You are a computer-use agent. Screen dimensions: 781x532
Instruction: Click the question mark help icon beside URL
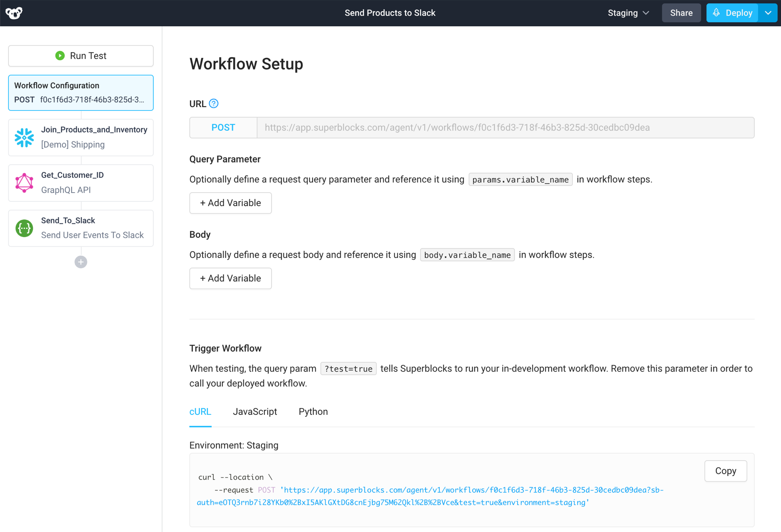(214, 103)
